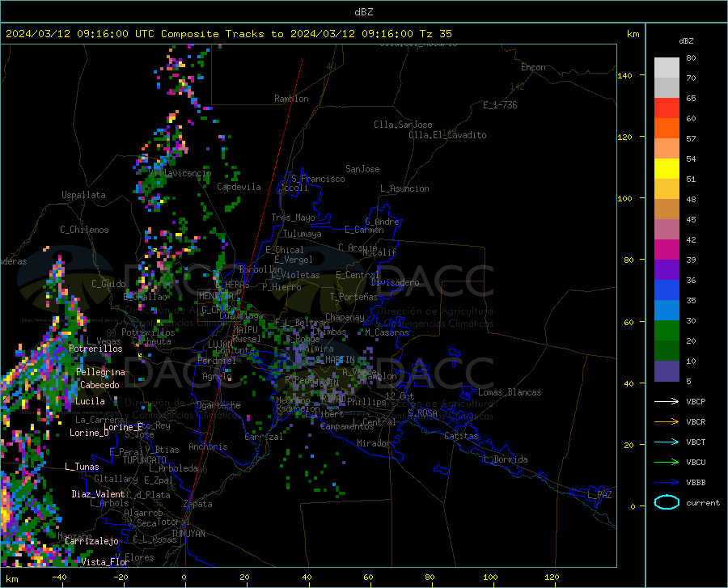Click the Ramblon label near top

pyautogui.click(x=291, y=99)
